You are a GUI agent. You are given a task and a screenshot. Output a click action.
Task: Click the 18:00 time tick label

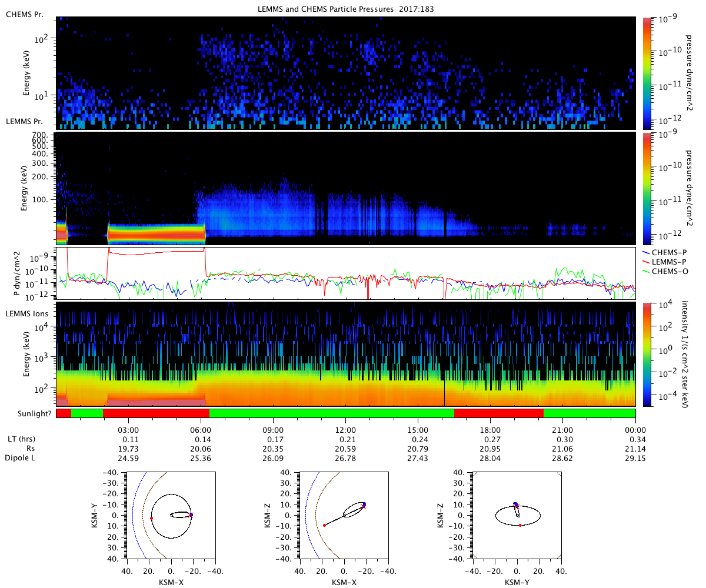tap(490, 430)
